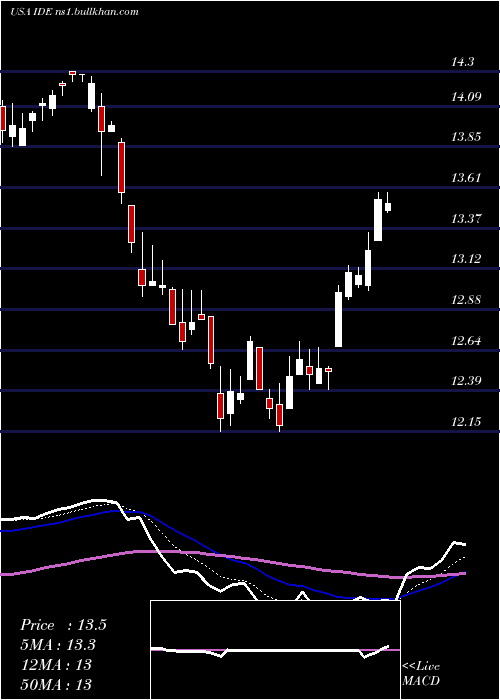Image resolution: width=500 pixels, height=700 pixels.
Task: Click the '<<Live MACD' label
Action: tap(421, 674)
